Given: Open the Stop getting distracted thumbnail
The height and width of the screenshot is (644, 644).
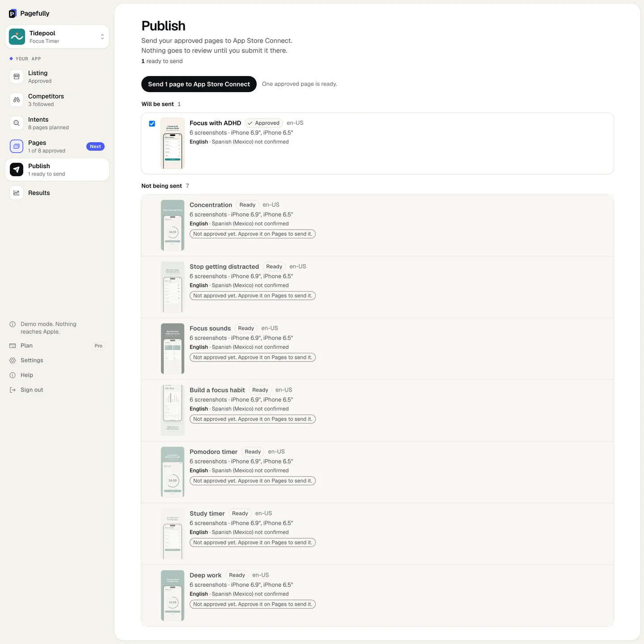Looking at the screenshot, I should (173, 287).
